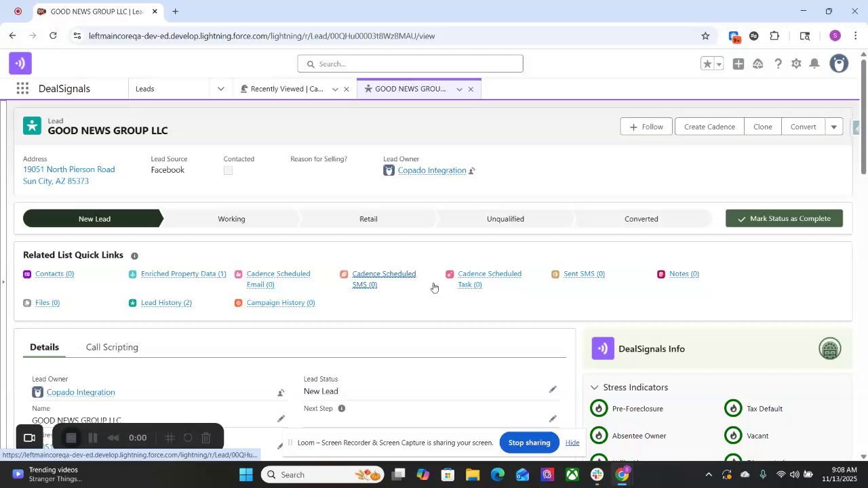This screenshot has width=868, height=488.
Task: Open the favorites list dropdown arrow
Action: pyautogui.click(x=719, y=64)
